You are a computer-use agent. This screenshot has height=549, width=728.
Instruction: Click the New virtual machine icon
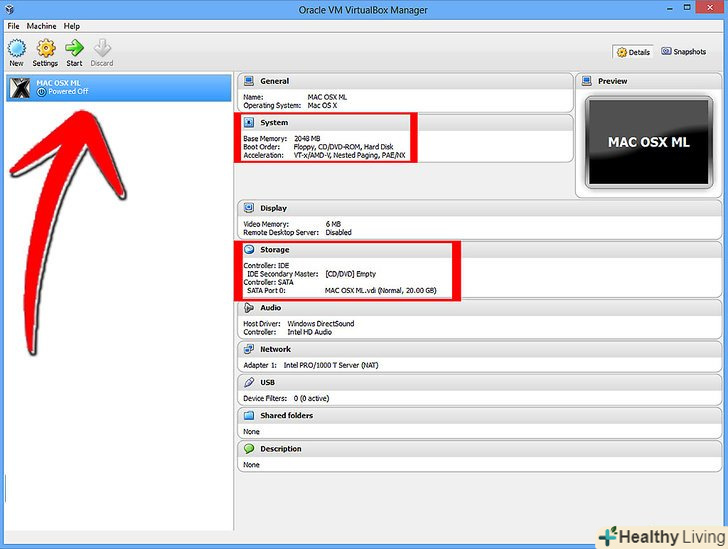[17, 48]
